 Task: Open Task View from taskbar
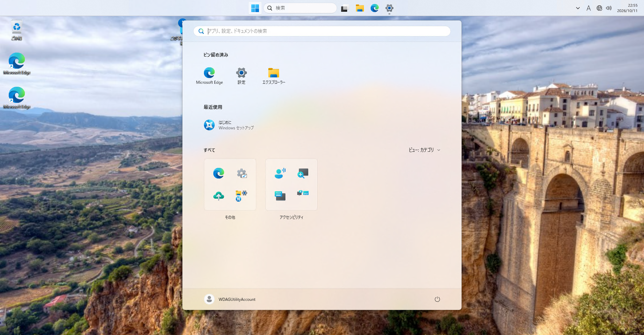point(345,8)
